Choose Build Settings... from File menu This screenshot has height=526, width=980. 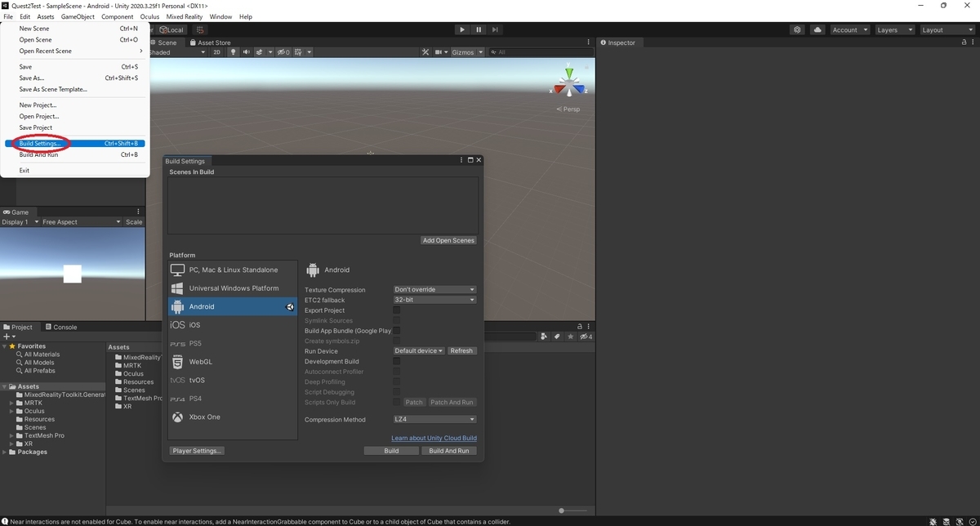coord(75,144)
